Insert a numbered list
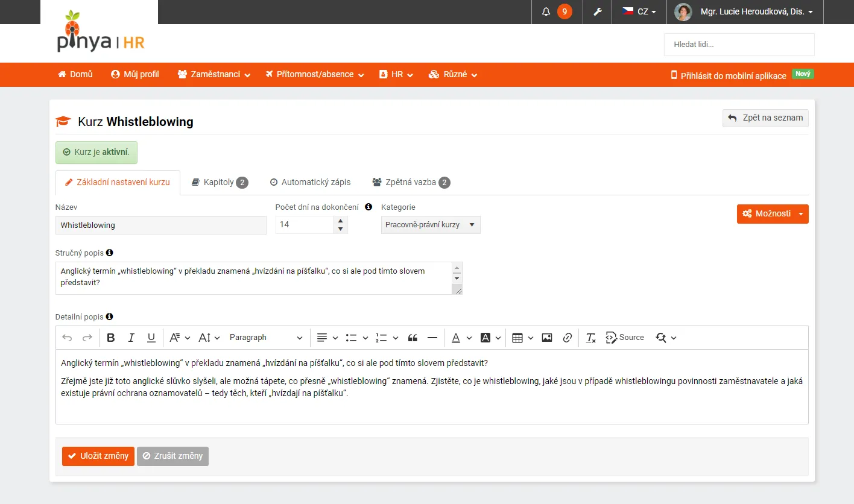Image resolution: width=854 pixels, height=504 pixels. tap(387, 338)
